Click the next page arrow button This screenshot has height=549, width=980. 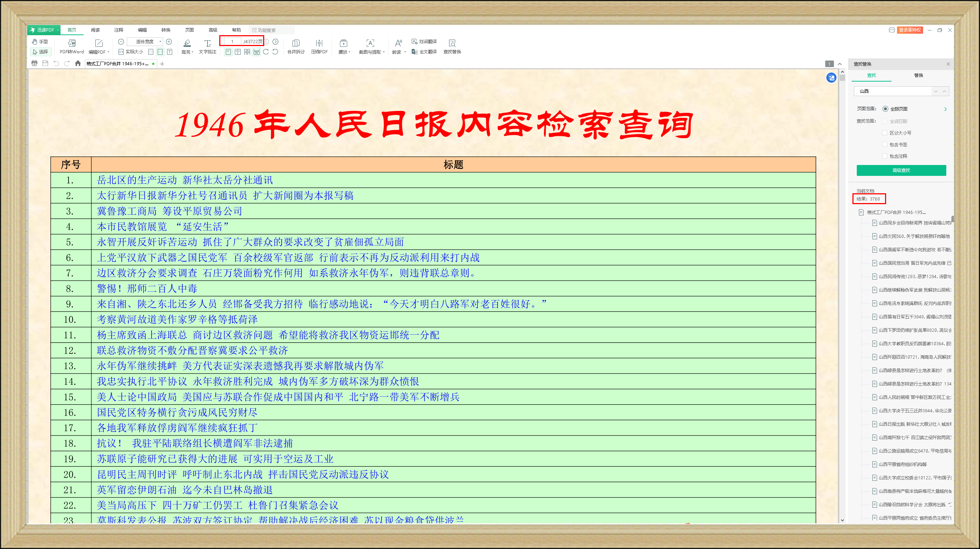(x=275, y=41)
